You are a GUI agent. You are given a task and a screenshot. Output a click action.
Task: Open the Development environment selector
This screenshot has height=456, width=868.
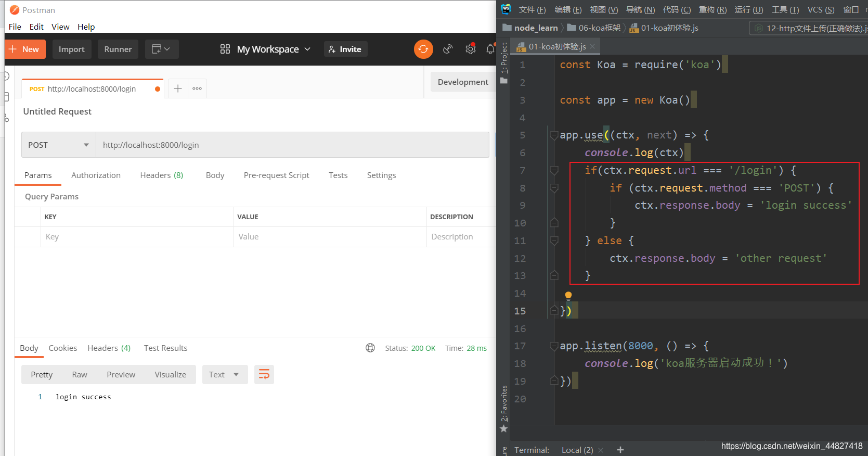pyautogui.click(x=463, y=82)
